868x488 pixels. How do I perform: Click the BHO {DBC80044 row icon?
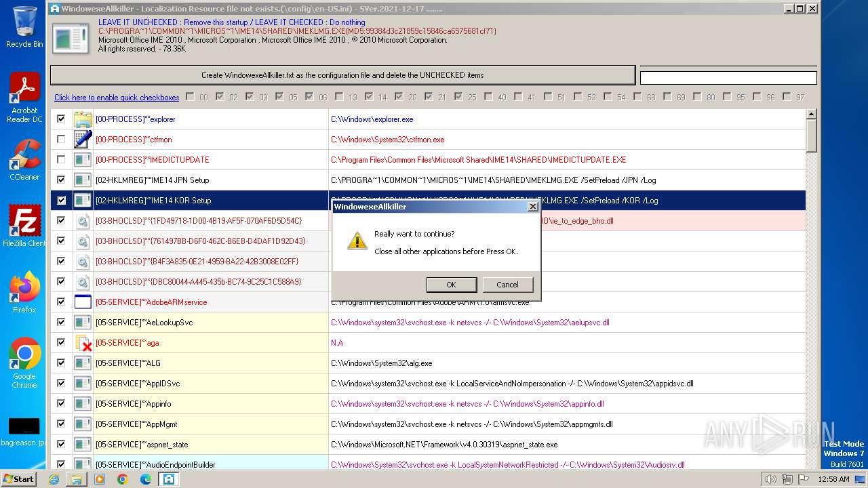pos(83,282)
